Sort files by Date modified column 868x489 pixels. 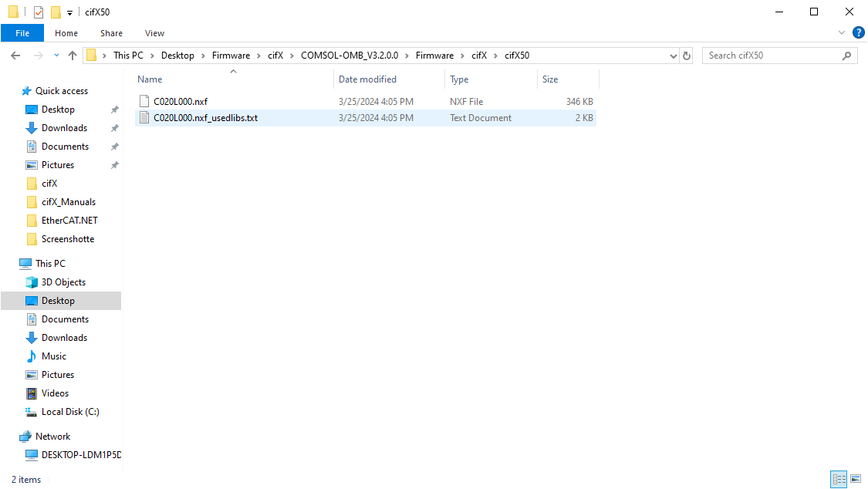367,79
